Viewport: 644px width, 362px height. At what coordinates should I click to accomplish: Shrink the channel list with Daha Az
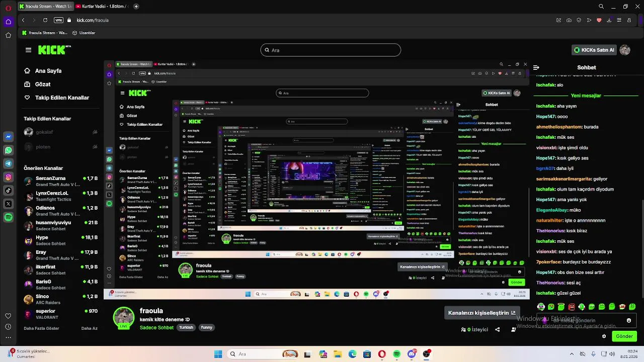(89, 328)
